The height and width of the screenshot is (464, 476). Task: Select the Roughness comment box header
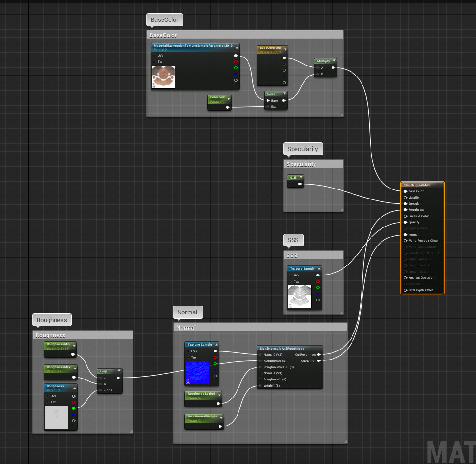click(x=83, y=335)
